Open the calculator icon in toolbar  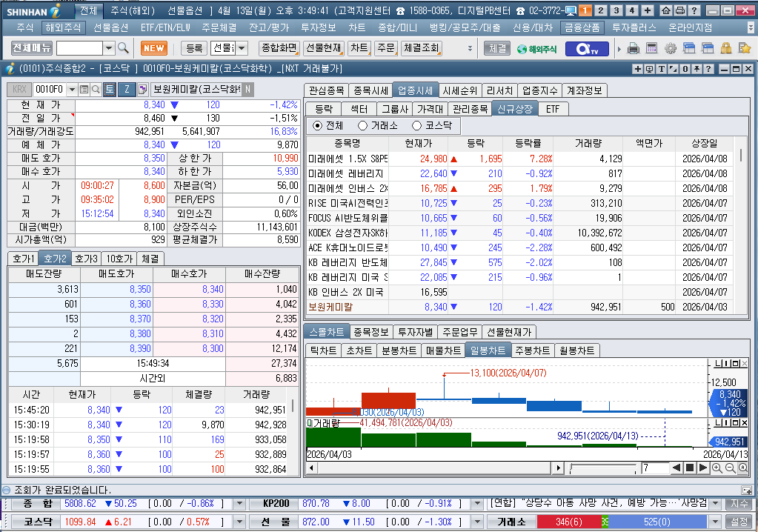coord(651,48)
